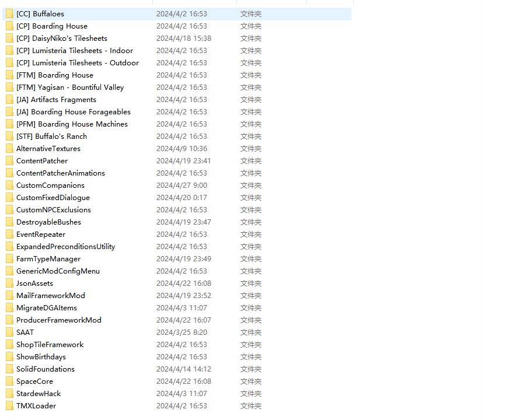Click the ContentPatcherAnimations folder name

(61, 173)
